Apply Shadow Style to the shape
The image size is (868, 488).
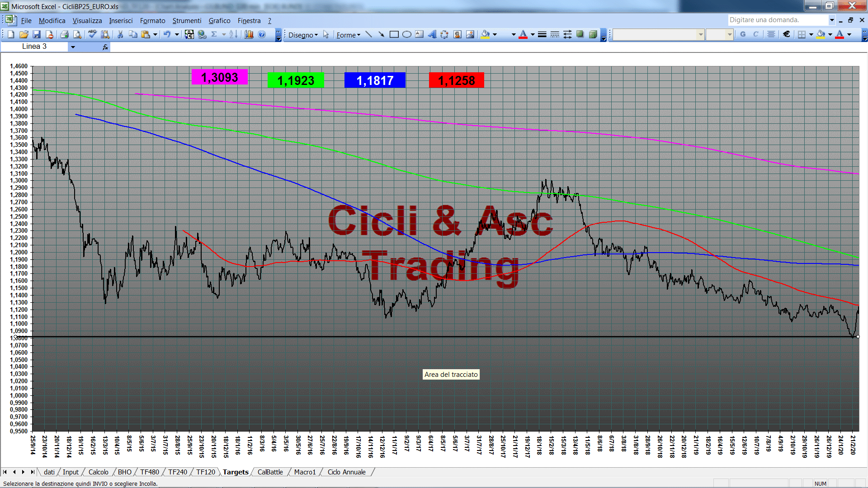(x=580, y=35)
